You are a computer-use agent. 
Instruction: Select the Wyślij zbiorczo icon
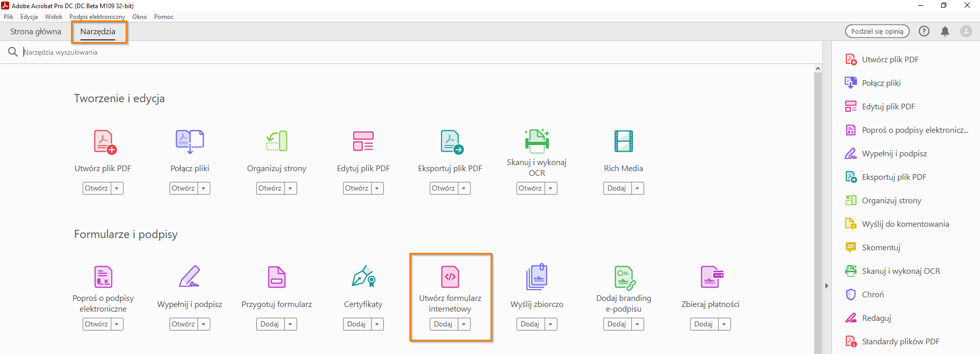(537, 277)
